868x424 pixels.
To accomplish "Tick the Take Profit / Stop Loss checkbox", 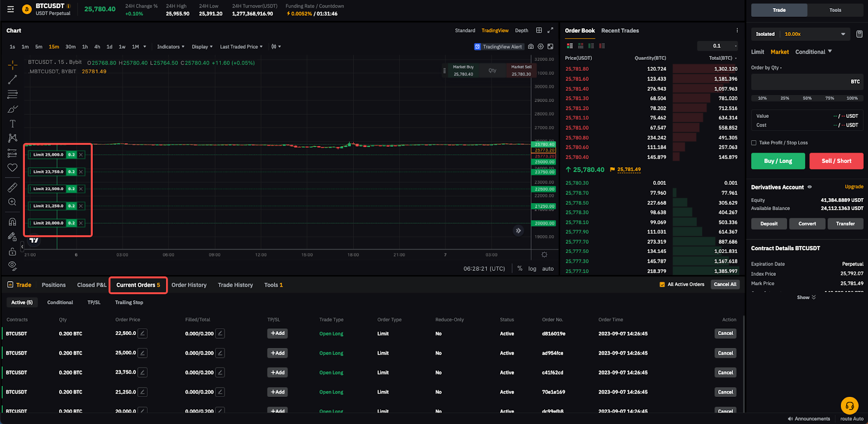I will click(x=754, y=143).
